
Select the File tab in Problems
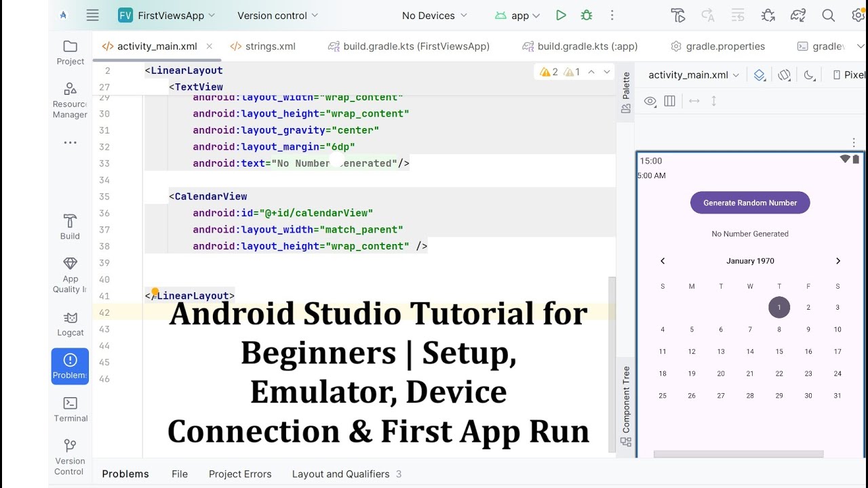pos(180,474)
